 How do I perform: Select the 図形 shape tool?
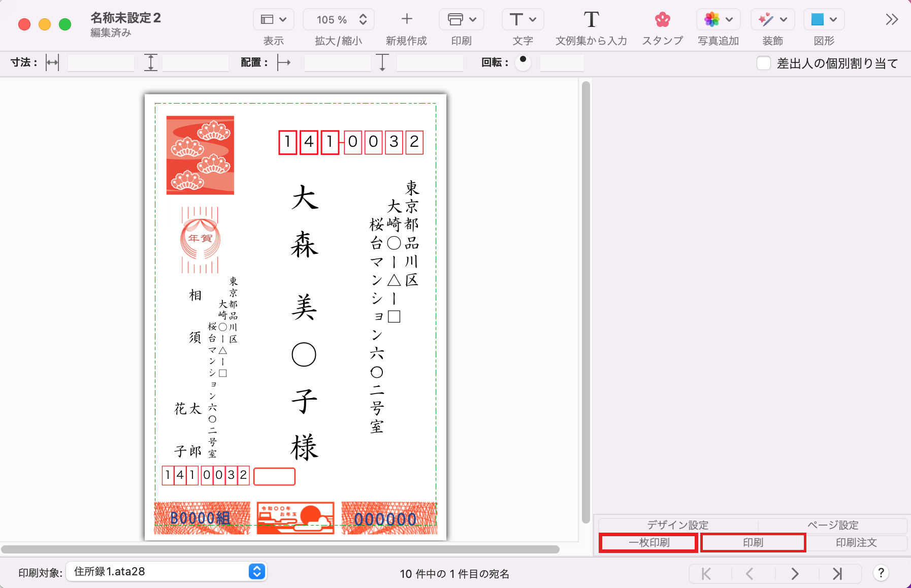(823, 20)
